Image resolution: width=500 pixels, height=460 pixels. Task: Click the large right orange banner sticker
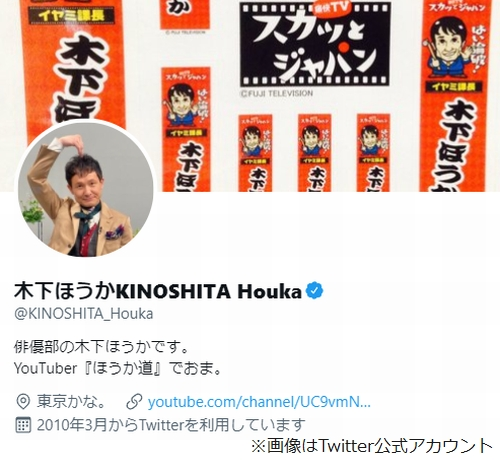click(456, 96)
